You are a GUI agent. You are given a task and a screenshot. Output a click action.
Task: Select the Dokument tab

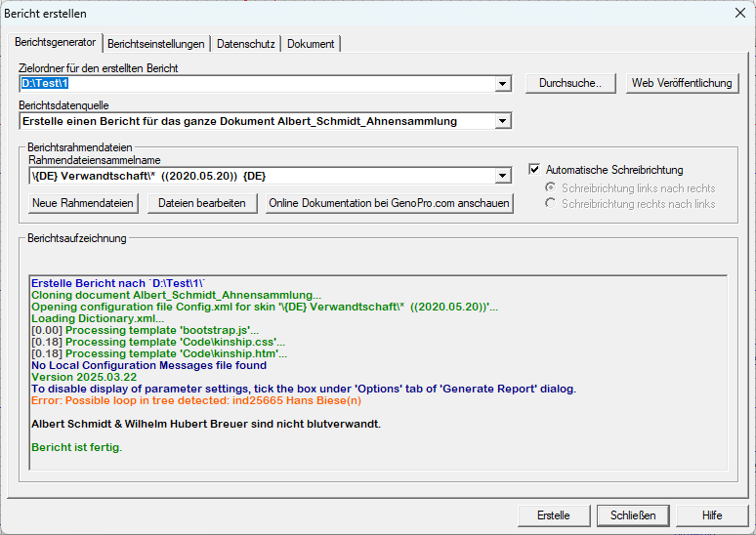pos(311,44)
